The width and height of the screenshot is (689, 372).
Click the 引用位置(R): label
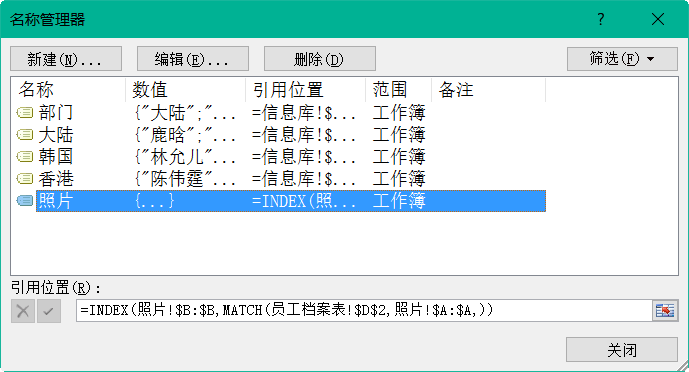[x=56, y=288]
